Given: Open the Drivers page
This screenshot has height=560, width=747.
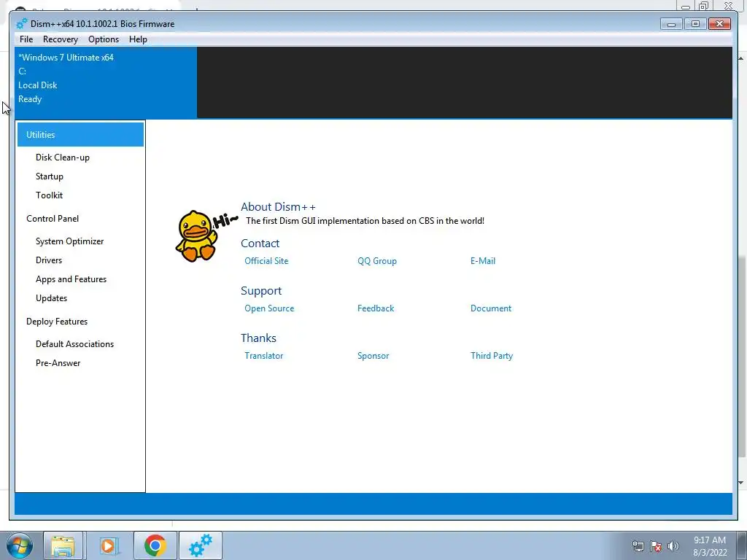Looking at the screenshot, I should [49, 260].
